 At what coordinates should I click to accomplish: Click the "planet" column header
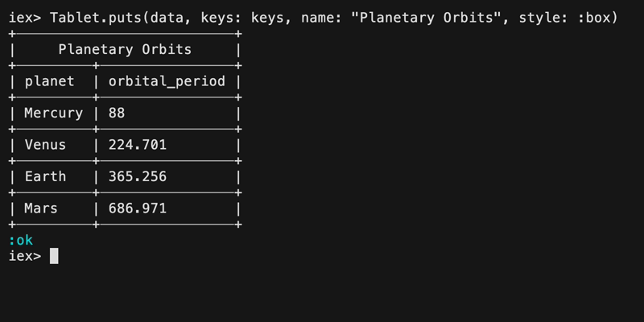coord(49,81)
